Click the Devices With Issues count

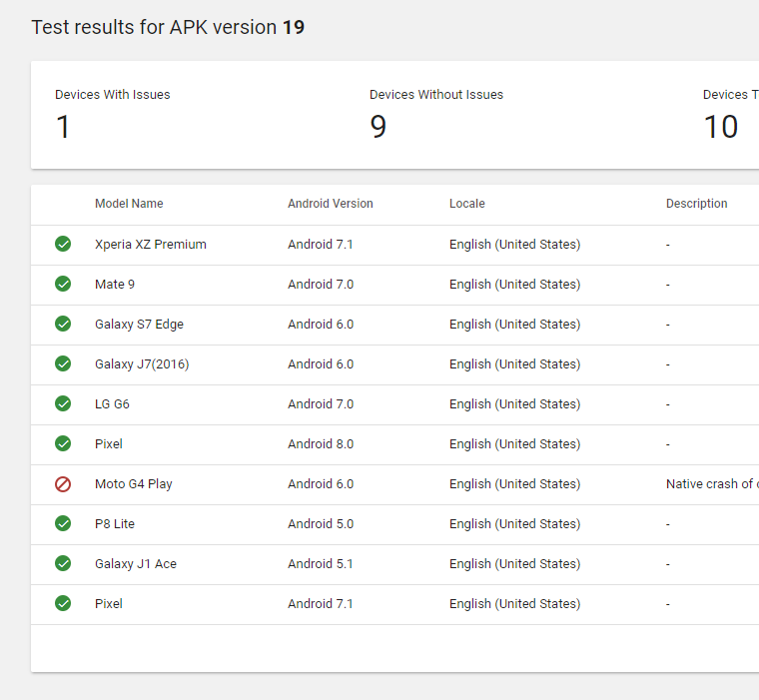point(63,127)
